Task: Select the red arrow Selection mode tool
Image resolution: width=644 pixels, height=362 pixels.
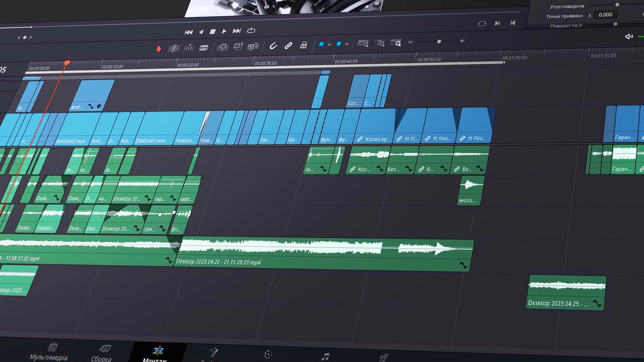Action: [x=159, y=49]
